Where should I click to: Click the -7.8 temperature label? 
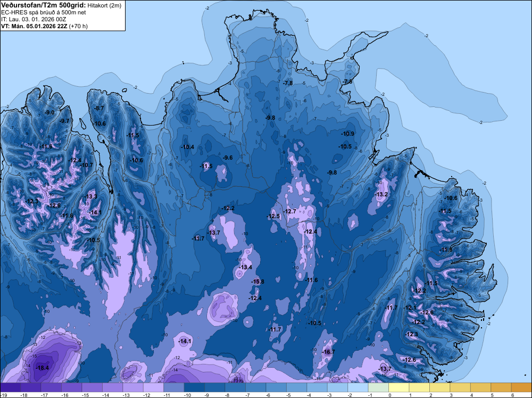(288, 83)
